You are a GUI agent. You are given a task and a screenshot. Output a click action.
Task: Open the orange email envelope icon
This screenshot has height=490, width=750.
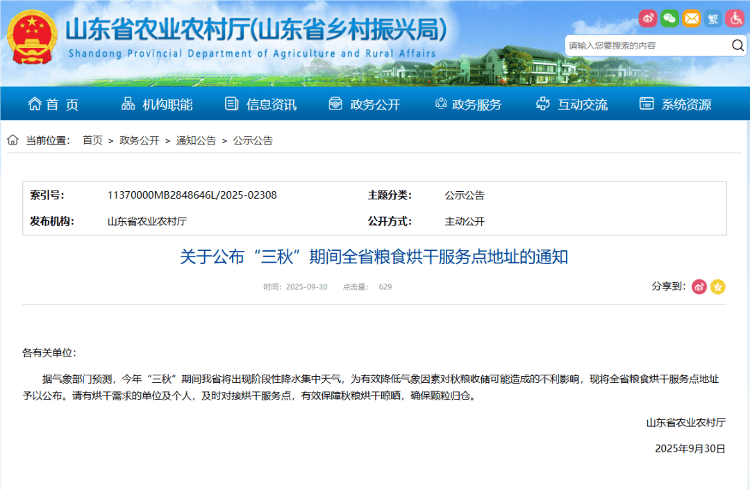pos(692,18)
